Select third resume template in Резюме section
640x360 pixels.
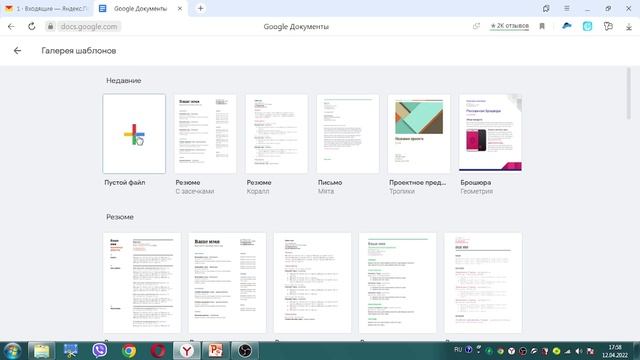[x=312, y=283]
